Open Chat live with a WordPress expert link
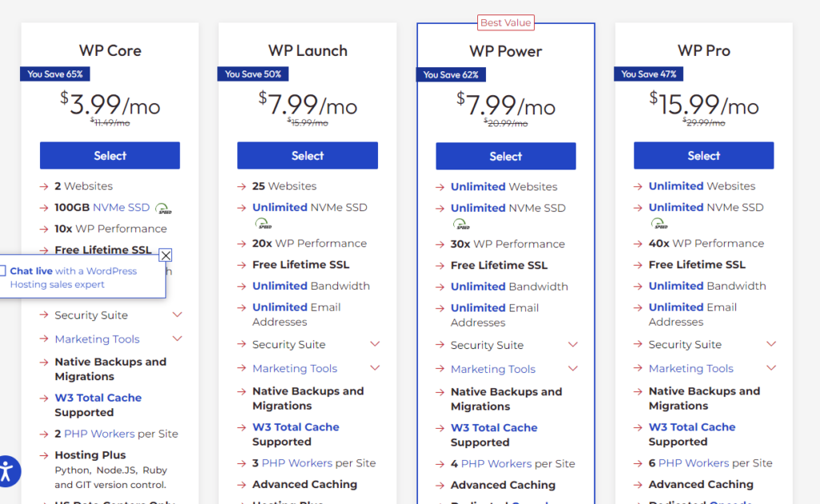The image size is (820, 504). 73,278
